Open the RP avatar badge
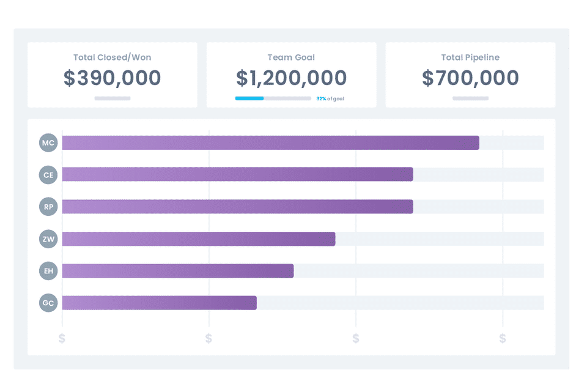This screenshot has height=392, width=587. [x=48, y=207]
